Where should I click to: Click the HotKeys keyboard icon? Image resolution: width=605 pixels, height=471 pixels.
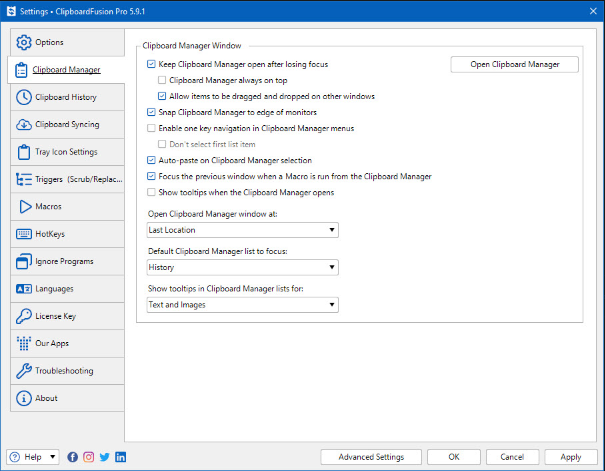click(x=24, y=234)
